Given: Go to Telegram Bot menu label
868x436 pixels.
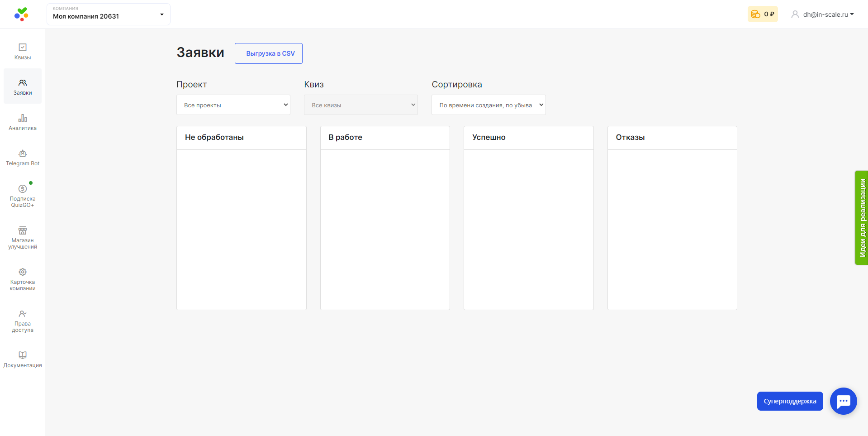Looking at the screenshot, I should point(23,163).
